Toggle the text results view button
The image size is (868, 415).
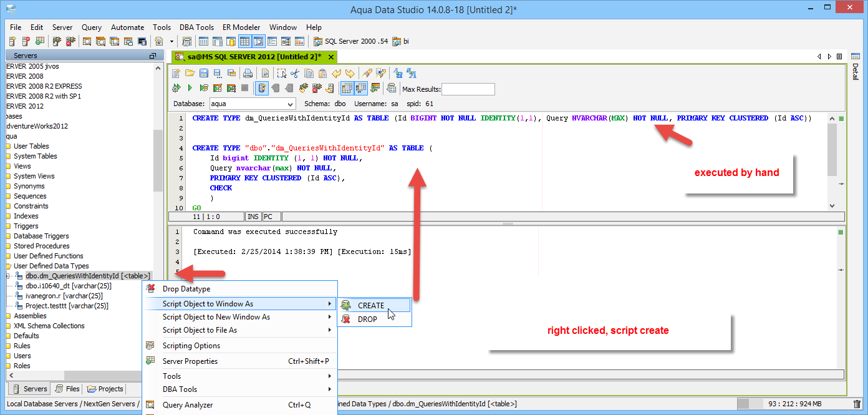[361, 88]
